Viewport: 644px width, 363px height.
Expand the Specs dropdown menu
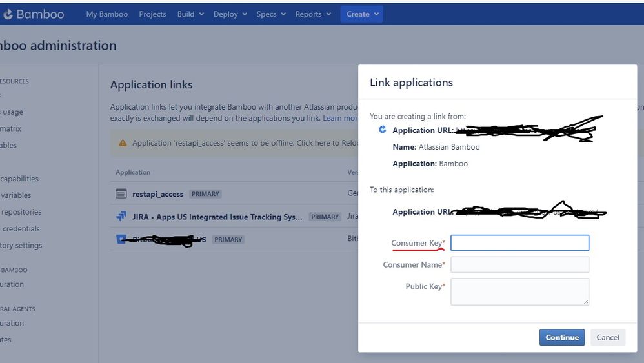click(270, 14)
